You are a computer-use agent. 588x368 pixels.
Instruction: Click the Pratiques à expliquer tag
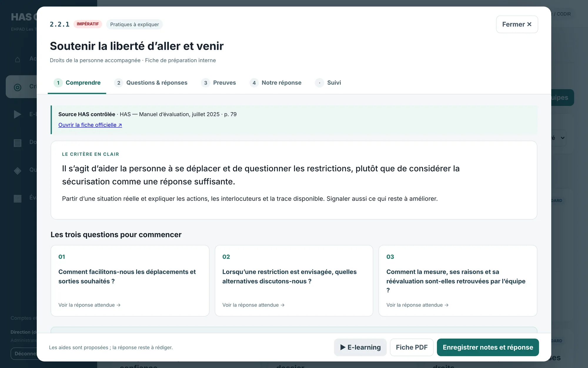point(134,24)
